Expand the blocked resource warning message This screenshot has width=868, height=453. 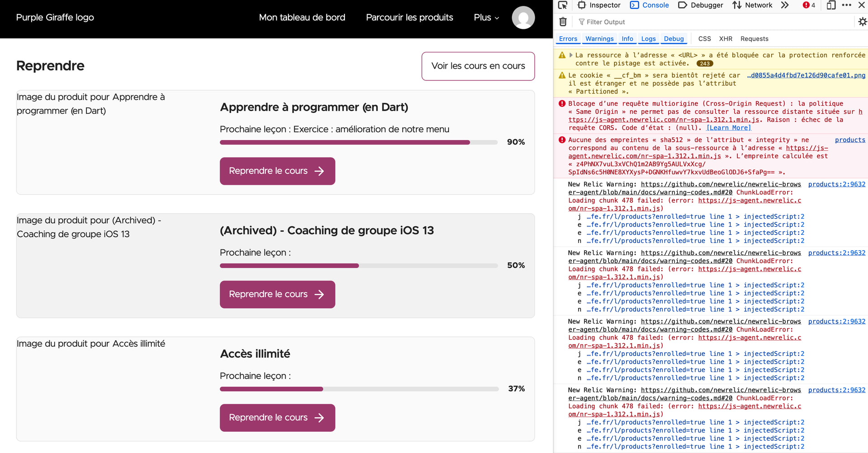571,55
